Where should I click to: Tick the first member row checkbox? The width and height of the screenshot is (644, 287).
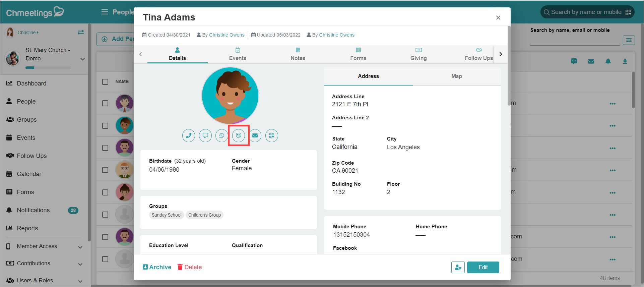[x=105, y=103]
